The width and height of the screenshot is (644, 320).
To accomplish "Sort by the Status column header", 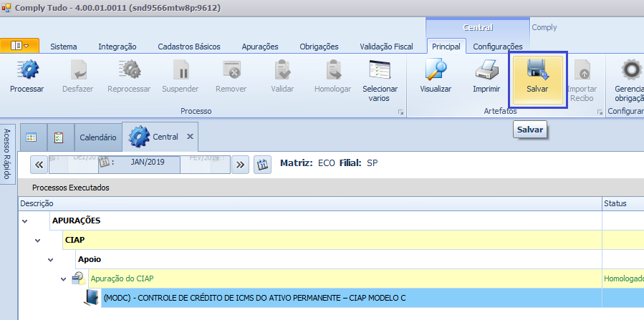I will coord(623,203).
